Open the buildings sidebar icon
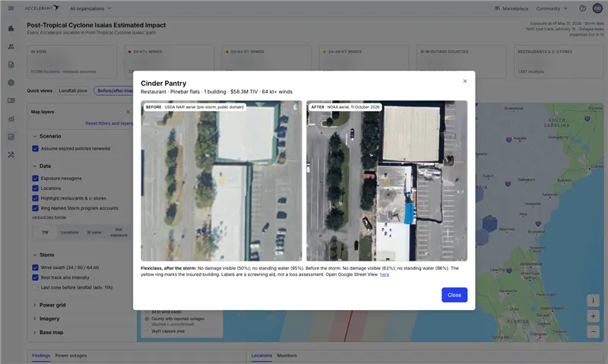 (x=11, y=28)
